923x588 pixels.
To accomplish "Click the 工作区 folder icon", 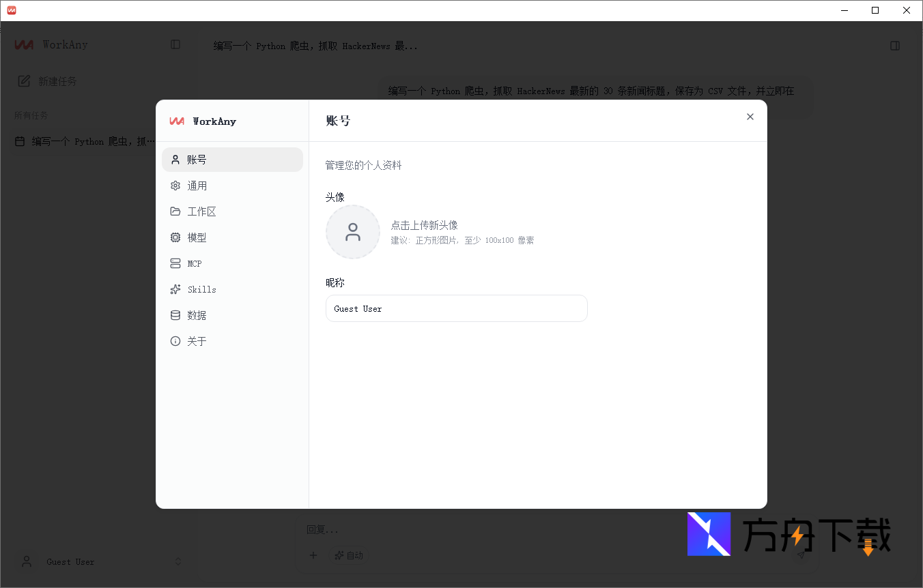I will [176, 211].
